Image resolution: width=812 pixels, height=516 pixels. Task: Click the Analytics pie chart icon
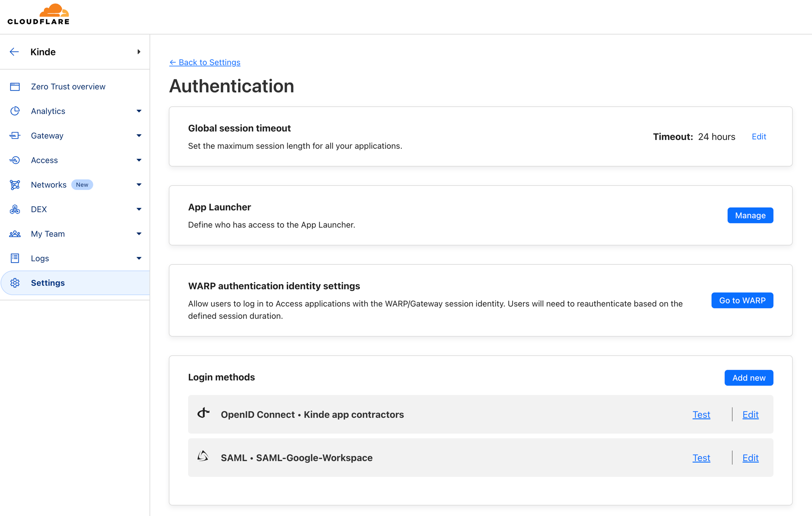(x=15, y=111)
